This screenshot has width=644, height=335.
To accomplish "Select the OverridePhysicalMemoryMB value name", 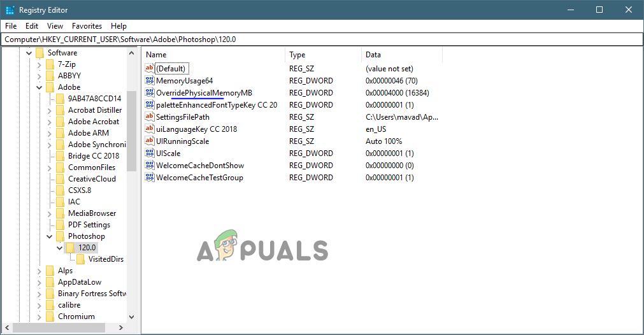I will [204, 93].
